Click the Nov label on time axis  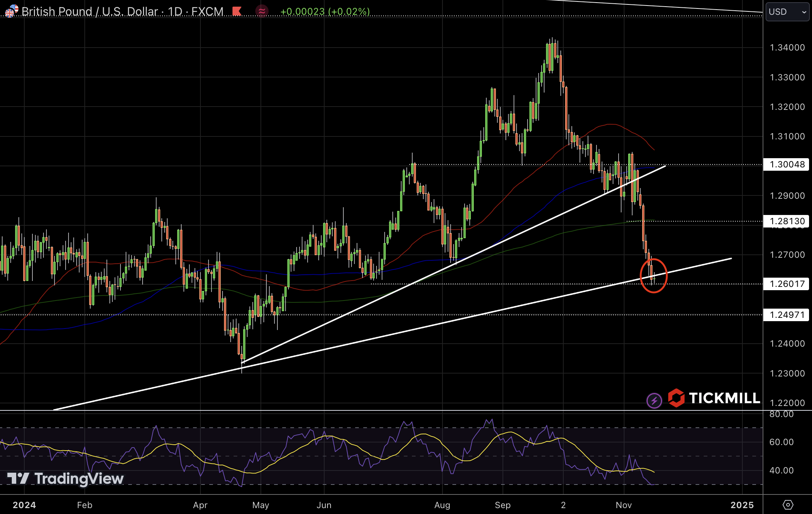click(x=623, y=505)
